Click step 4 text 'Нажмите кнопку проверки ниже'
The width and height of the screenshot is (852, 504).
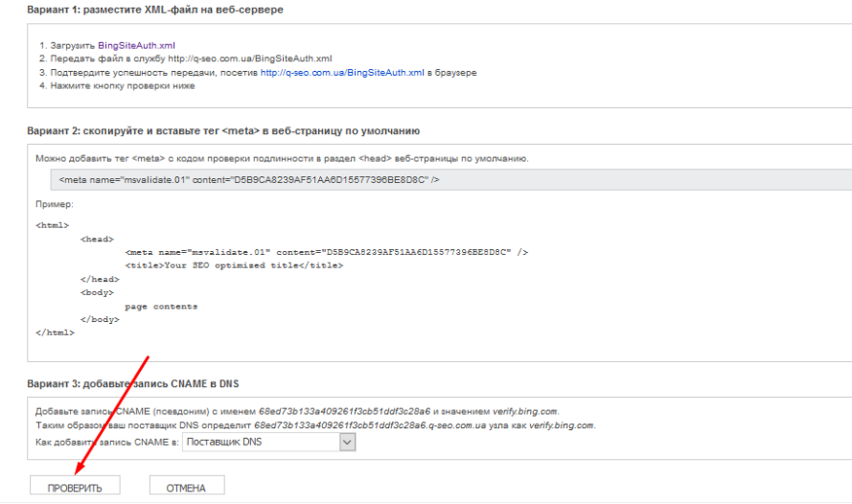123,85
